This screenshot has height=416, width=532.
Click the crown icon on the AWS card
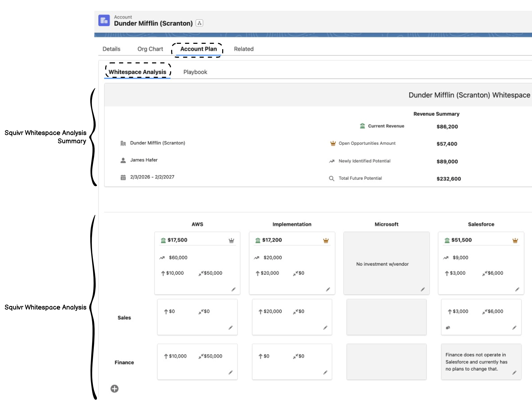click(x=231, y=240)
